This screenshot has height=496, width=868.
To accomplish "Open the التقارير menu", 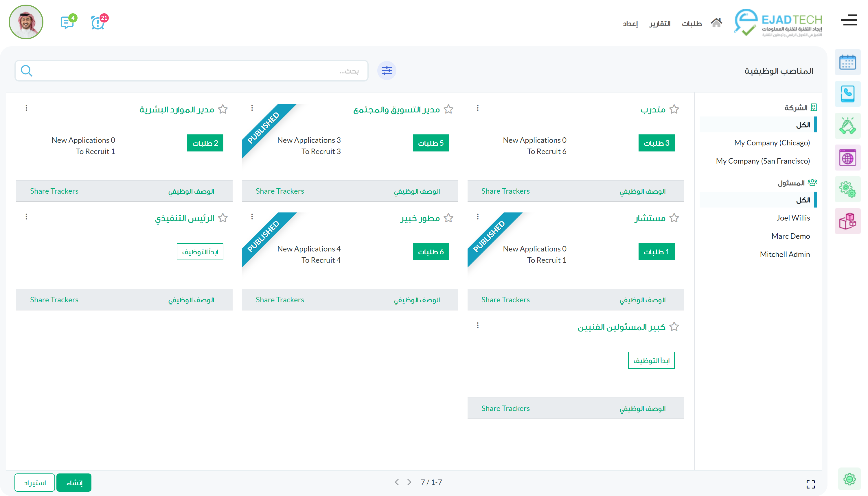I will tap(659, 24).
